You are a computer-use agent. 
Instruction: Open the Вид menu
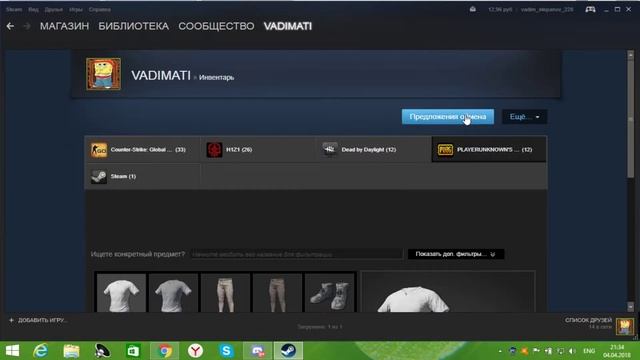[x=33, y=9]
